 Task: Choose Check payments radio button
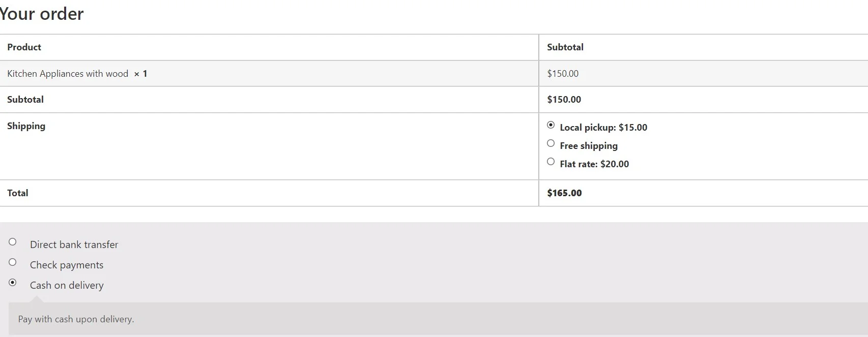pyautogui.click(x=13, y=262)
